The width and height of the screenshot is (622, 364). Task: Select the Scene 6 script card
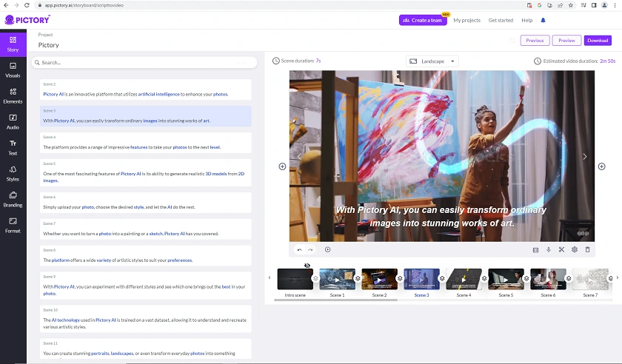(146, 203)
